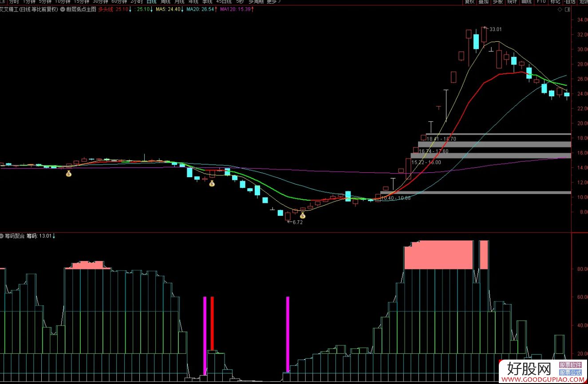Click the money bag marker near the 6.72 low
The height and width of the screenshot is (384, 588).
(303, 216)
